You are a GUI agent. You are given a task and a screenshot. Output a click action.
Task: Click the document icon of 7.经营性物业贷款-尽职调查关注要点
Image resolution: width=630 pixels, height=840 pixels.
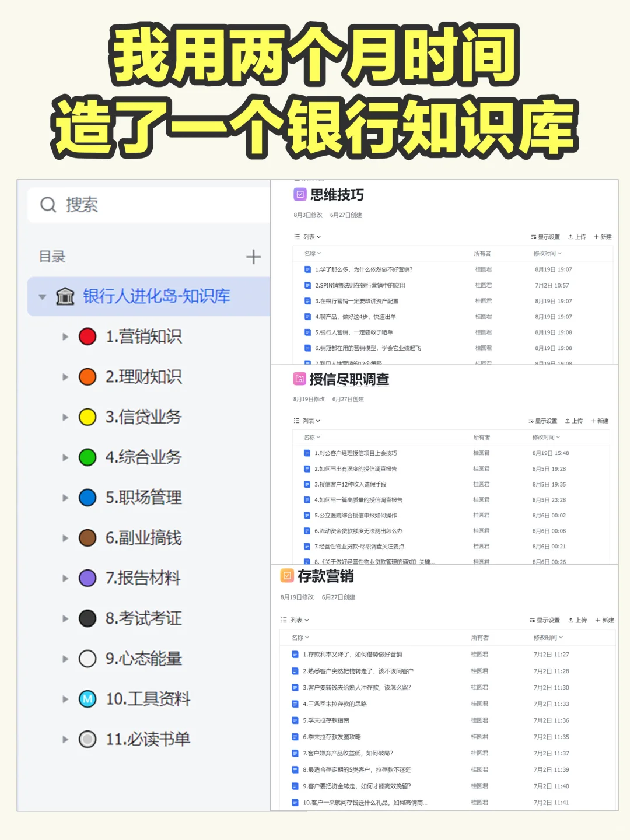pyautogui.click(x=307, y=546)
